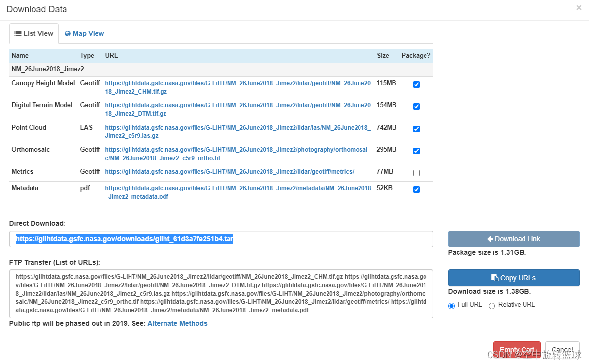Close the Download Data dialog with the X

click(x=579, y=8)
